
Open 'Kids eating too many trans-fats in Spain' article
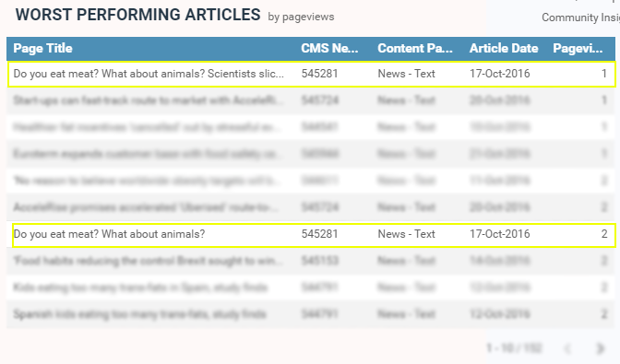click(x=140, y=288)
